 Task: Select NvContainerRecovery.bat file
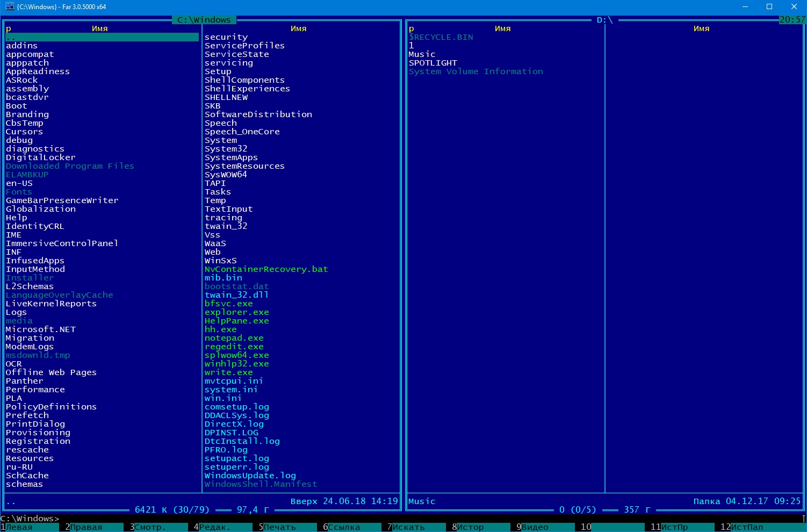[x=266, y=269]
